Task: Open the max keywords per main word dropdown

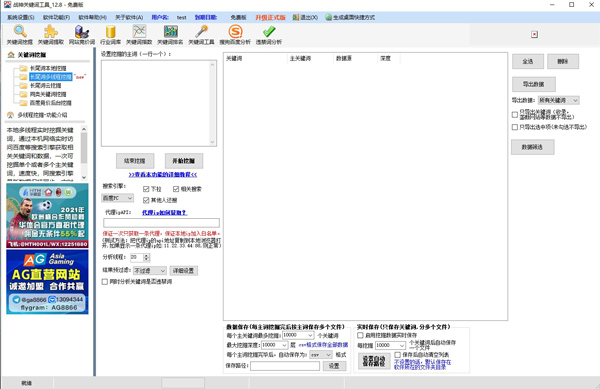Action: [x=298, y=335]
